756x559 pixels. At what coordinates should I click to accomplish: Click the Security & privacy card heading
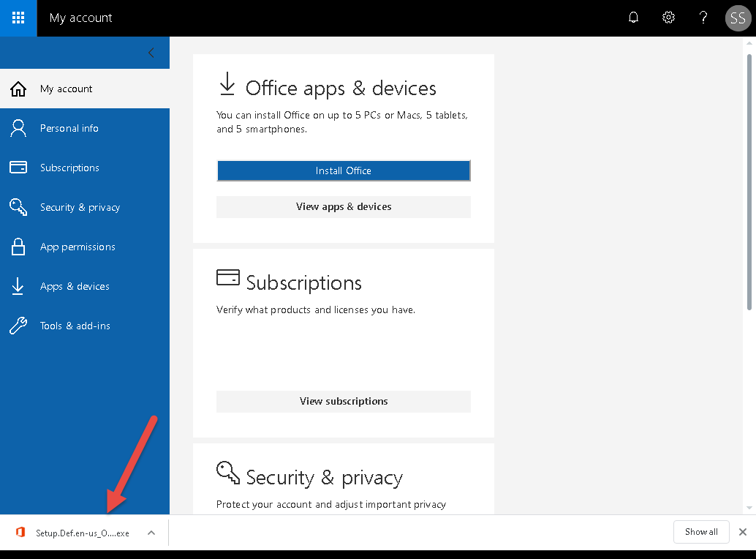[x=325, y=478]
